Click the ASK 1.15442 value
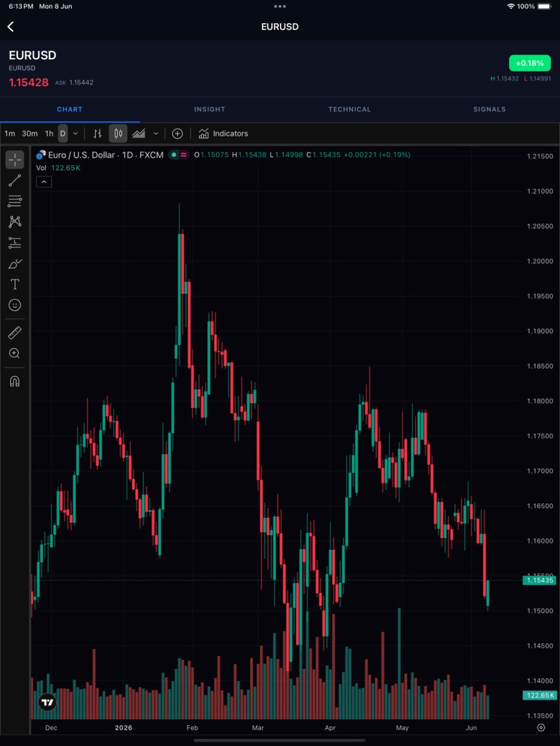 click(x=74, y=83)
